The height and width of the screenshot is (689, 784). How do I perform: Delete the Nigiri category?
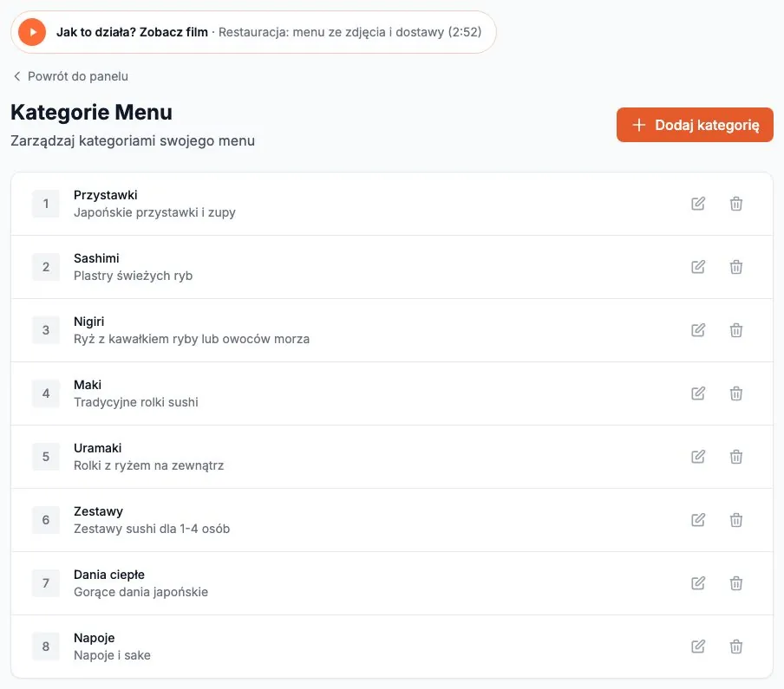click(736, 329)
